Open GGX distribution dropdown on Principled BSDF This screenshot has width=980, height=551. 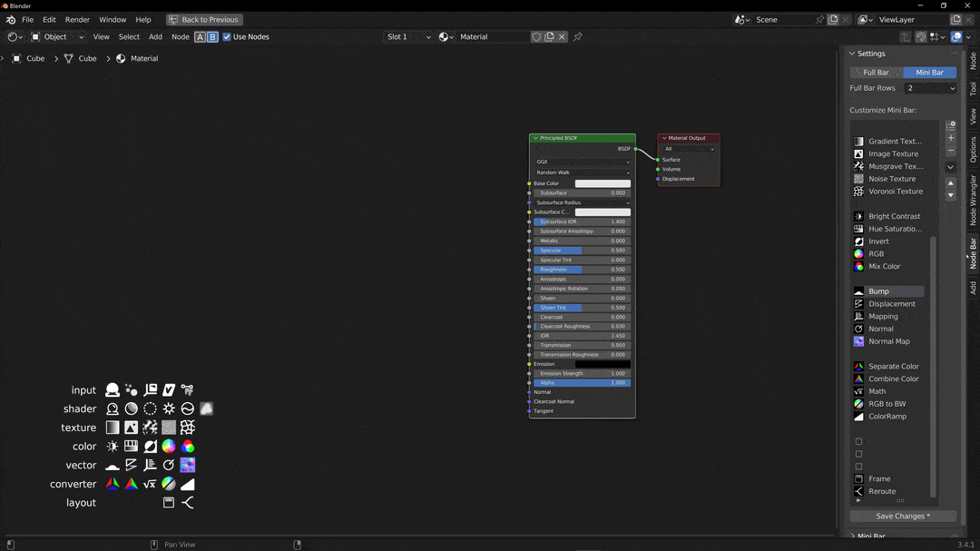coord(583,162)
